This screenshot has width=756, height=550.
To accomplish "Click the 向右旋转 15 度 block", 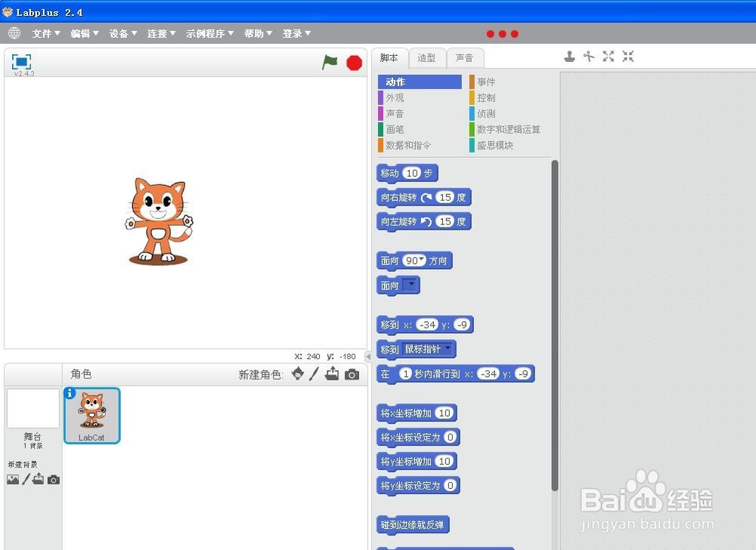I will point(424,197).
